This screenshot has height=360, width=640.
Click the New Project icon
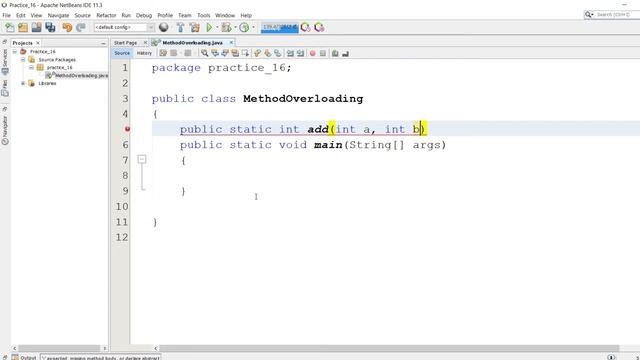(23, 27)
